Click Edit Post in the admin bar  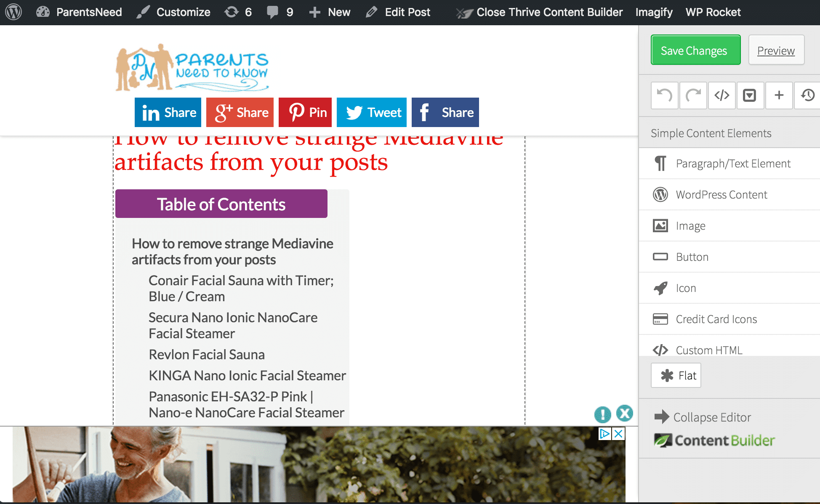tap(398, 12)
